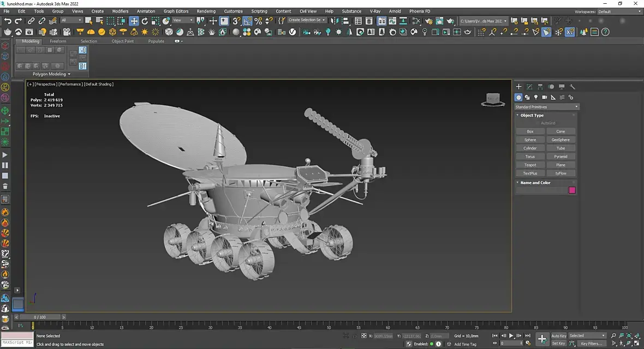Open the Utilities panel wrench icon
Viewport: 644px width, 349px height.
[x=573, y=87]
